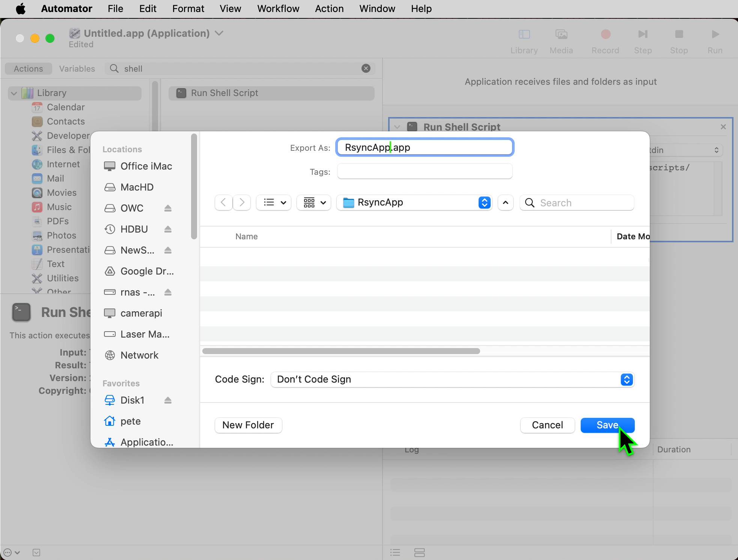Cancel the export dialog
The height and width of the screenshot is (560, 738).
coord(547,425)
